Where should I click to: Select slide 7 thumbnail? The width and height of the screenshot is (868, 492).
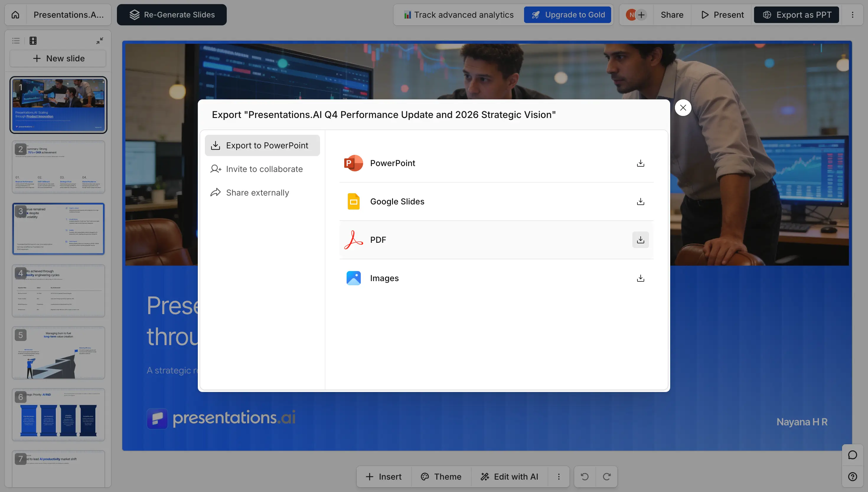tap(58, 469)
